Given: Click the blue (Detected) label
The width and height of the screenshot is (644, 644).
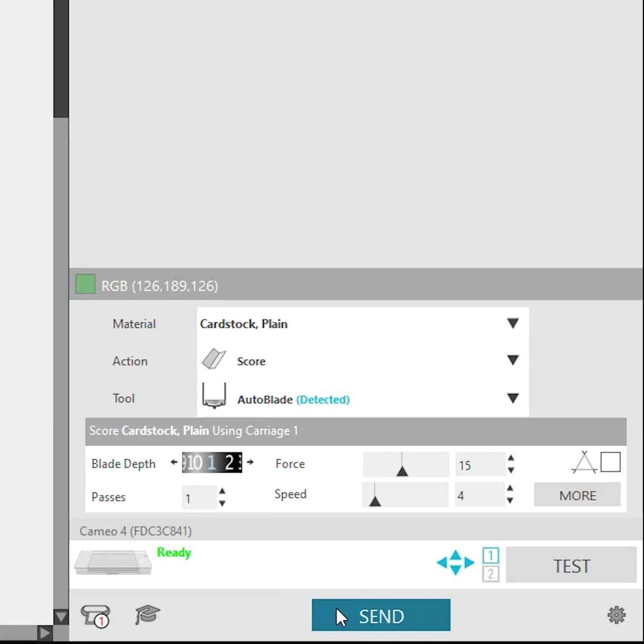Looking at the screenshot, I should (323, 400).
